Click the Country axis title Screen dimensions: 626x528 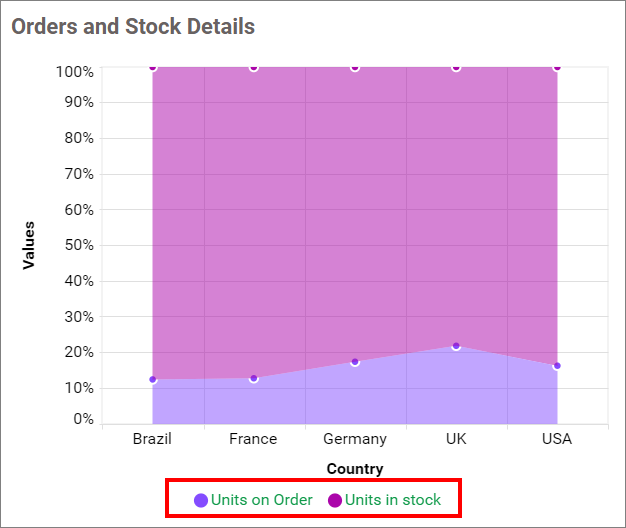tap(355, 469)
